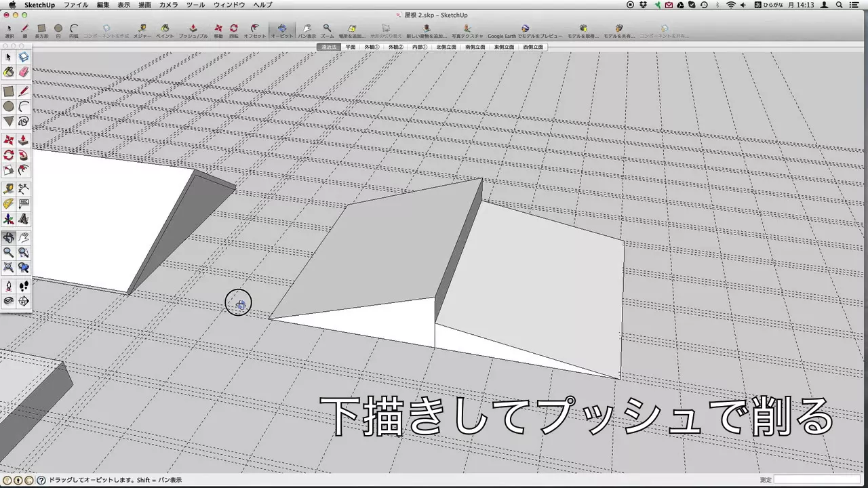Screen dimensions: 868x488
Task: Select the 回転 rotate toolbar button
Action: click(234, 30)
